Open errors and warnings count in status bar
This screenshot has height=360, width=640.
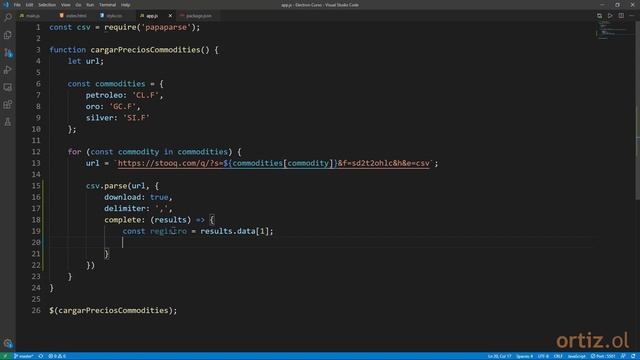click(57, 356)
